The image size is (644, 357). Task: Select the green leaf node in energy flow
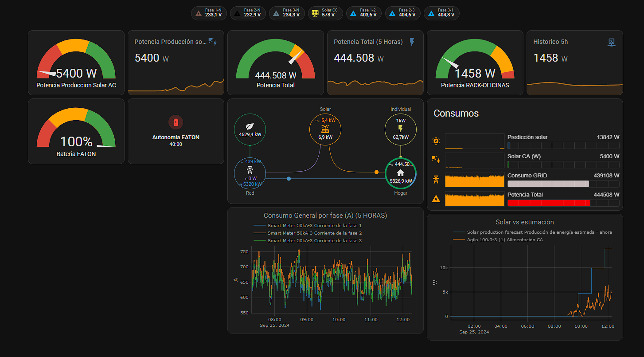pos(250,129)
